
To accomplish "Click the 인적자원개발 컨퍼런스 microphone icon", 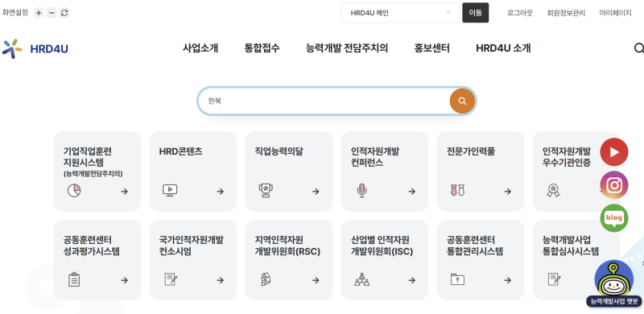I will (x=361, y=190).
